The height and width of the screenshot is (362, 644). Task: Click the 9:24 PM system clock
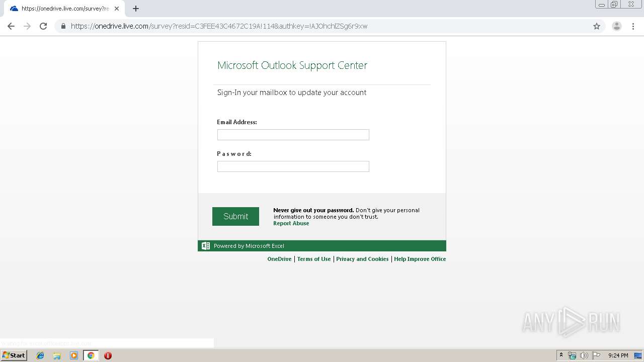coord(618,355)
